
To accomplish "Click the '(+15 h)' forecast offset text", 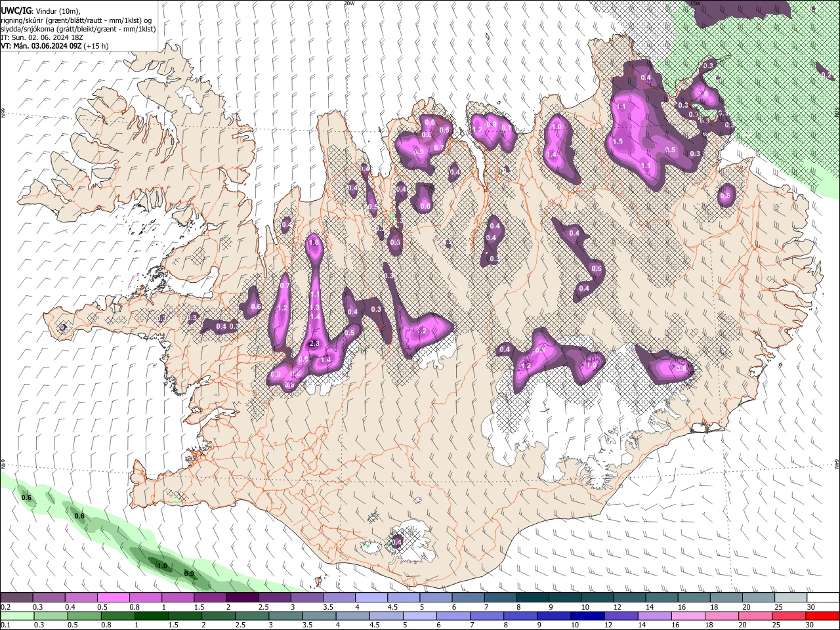I will 96,46.
